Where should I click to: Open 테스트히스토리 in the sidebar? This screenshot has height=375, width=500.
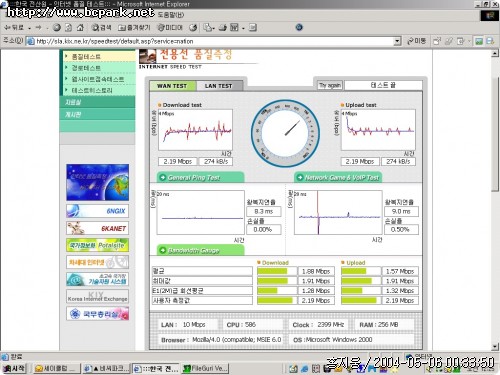pyautogui.click(x=92, y=90)
